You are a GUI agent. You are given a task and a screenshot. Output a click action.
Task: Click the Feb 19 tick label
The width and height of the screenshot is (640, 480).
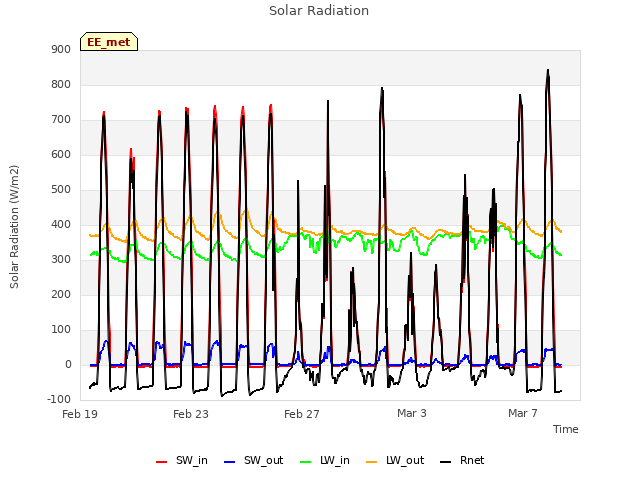pos(80,414)
